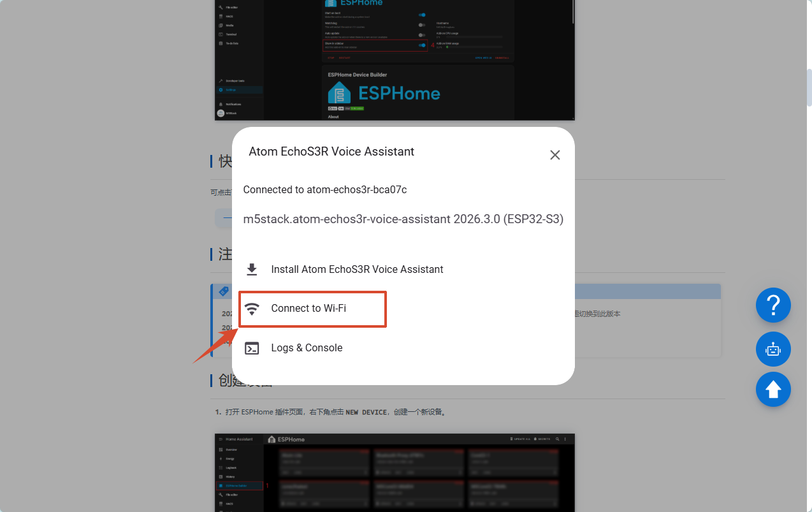The image size is (812, 512).
Task: Choose the Connect to Wi-Fi option
Action: point(308,309)
